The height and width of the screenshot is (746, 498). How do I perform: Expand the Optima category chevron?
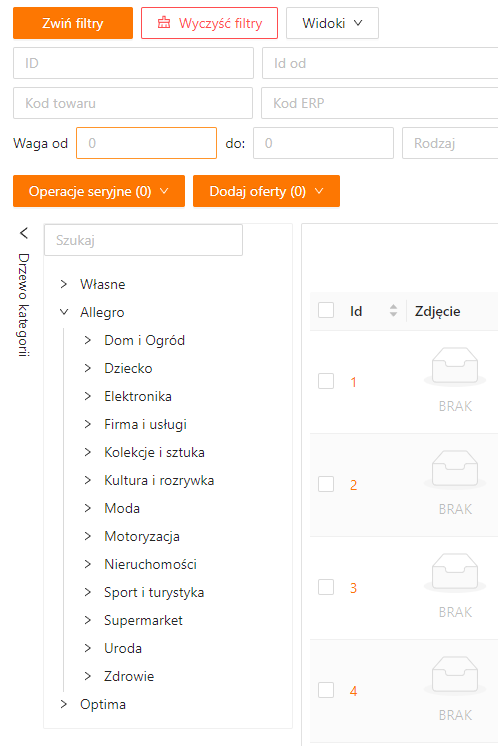pyautogui.click(x=64, y=704)
